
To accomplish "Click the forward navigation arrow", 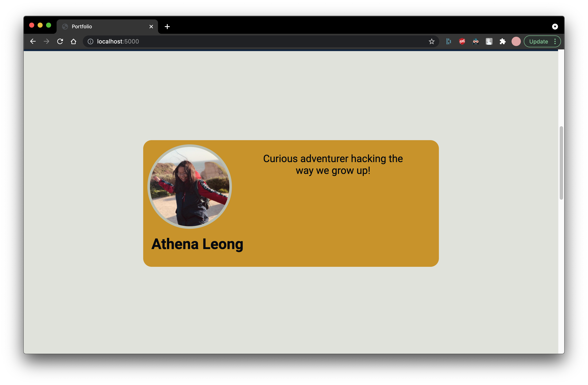I will tap(46, 42).
